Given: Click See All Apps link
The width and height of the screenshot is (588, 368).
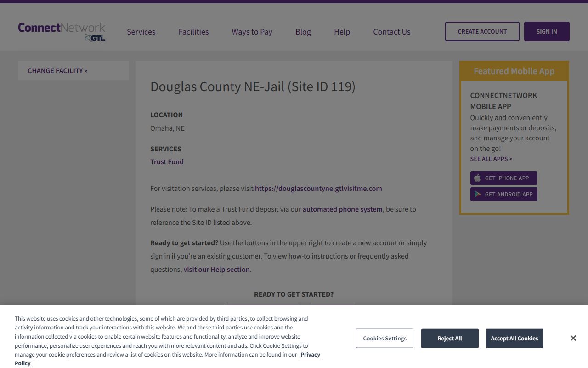Looking at the screenshot, I should [x=491, y=159].
